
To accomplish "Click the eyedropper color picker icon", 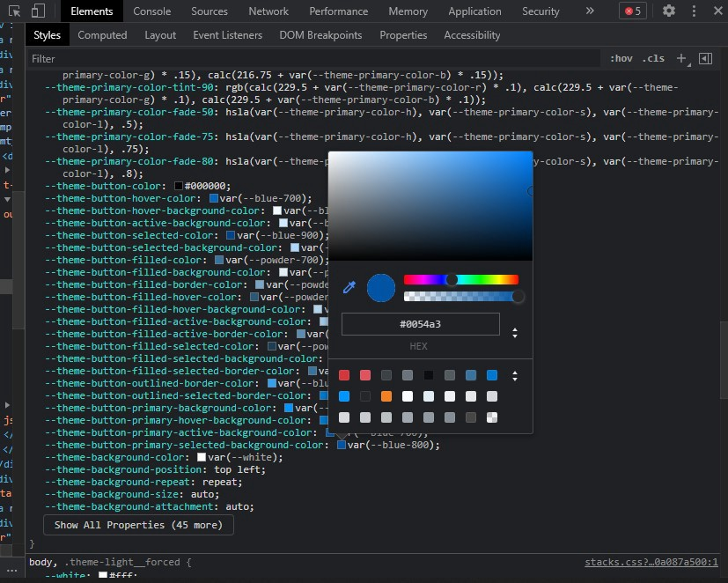I will pyautogui.click(x=349, y=288).
